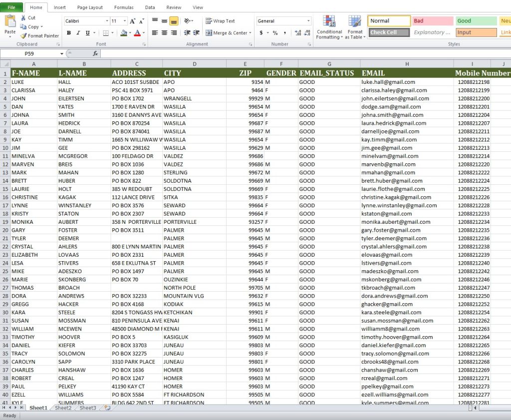
Task: Open the font size 11 dropdown
Action: [x=124, y=21]
